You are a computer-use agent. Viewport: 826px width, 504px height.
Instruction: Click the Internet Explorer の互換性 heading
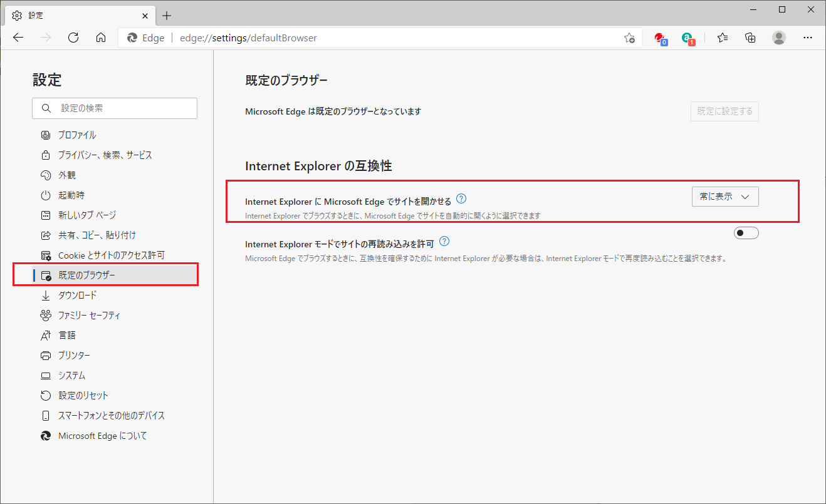[x=318, y=166]
